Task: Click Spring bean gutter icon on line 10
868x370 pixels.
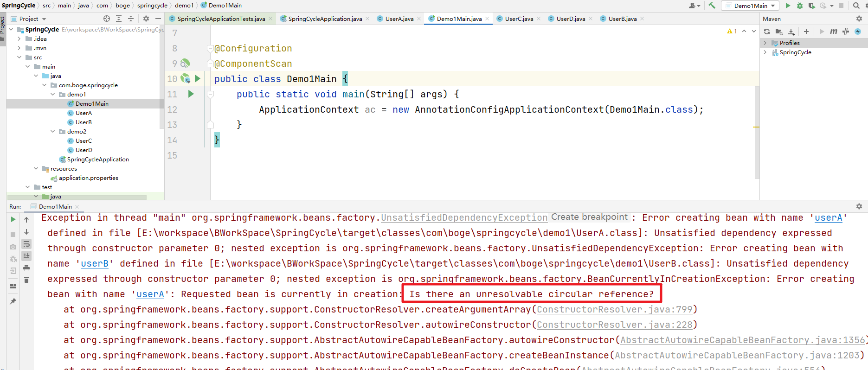Action: tap(185, 78)
